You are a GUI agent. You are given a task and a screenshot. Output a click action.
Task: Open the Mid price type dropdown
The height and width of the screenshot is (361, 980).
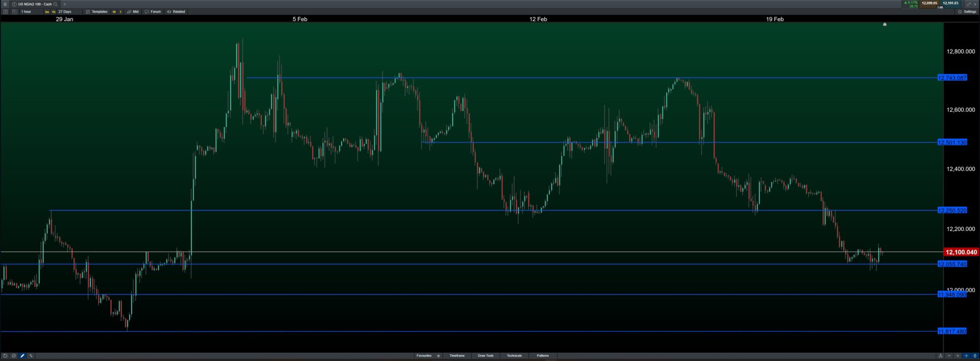[x=133, y=11]
